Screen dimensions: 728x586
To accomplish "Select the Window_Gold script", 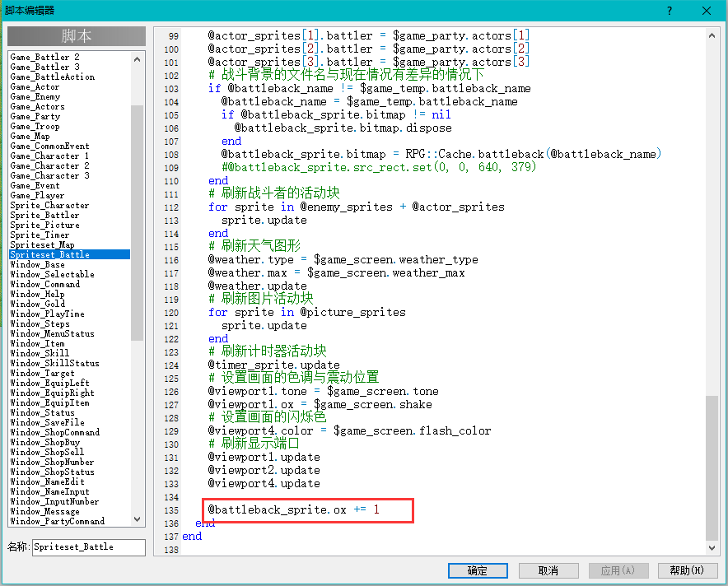I will [37, 304].
